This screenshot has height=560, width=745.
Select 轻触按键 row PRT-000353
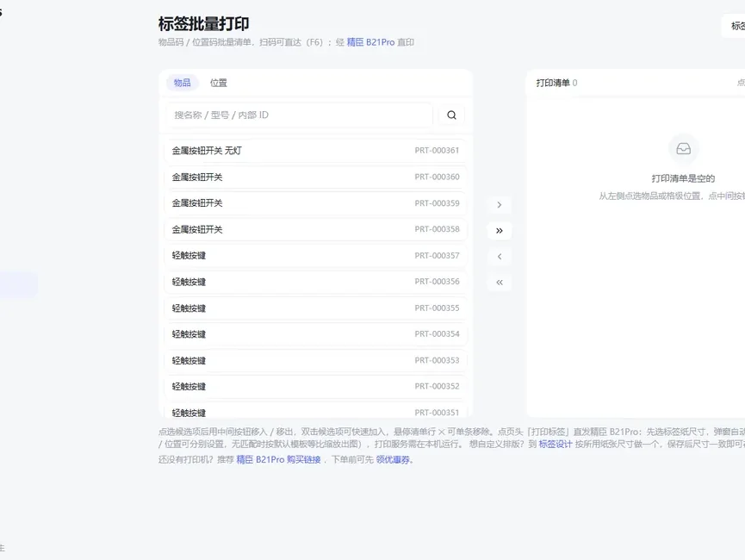[x=315, y=360]
